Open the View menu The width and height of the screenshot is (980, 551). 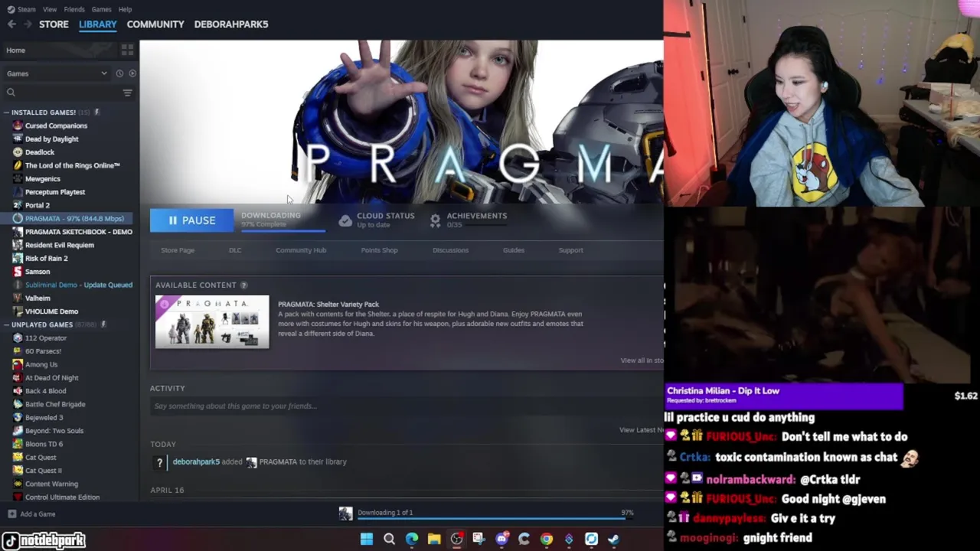(x=50, y=9)
